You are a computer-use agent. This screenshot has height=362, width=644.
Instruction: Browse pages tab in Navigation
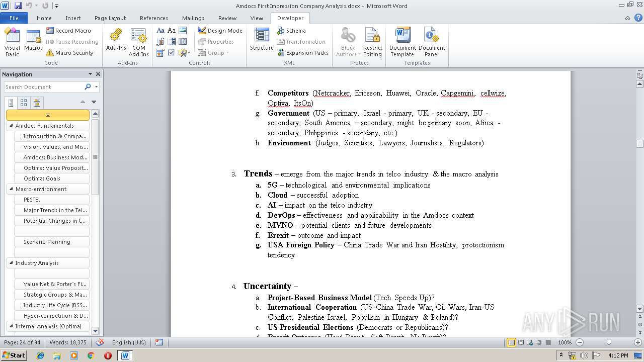pyautogui.click(x=24, y=103)
